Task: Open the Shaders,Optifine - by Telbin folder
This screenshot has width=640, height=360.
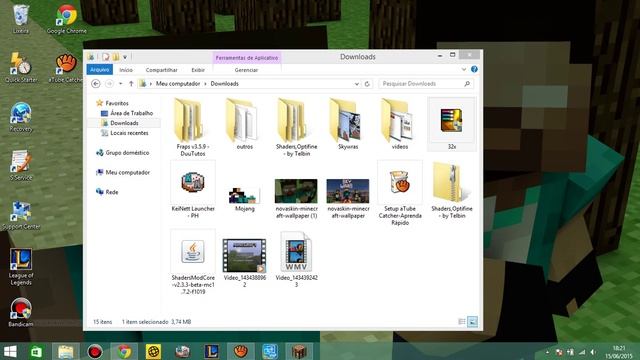Action: [296, 127]
